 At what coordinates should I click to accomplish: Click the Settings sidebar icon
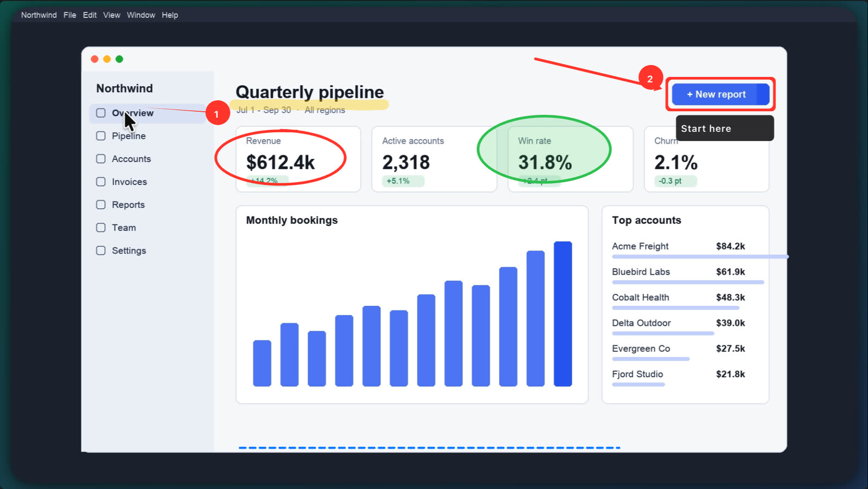pos(101,250)
